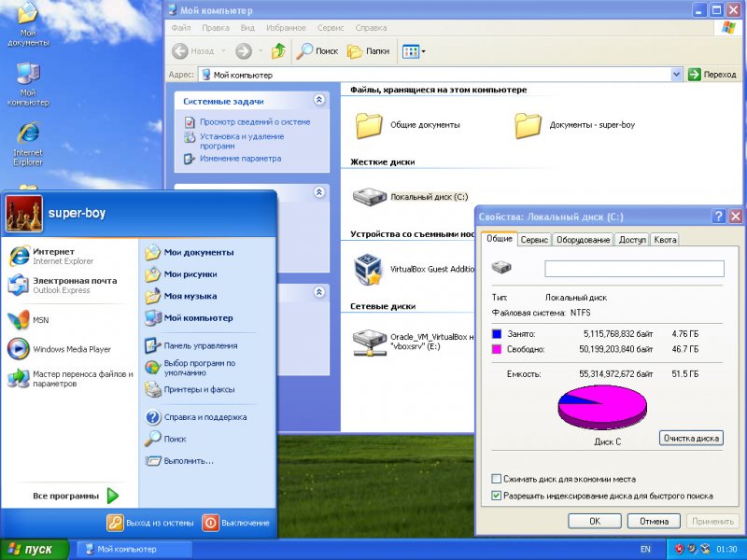Open the Вид menu
Screen dimensions: 747x560
pyautogui.click(x=247, y=28)
